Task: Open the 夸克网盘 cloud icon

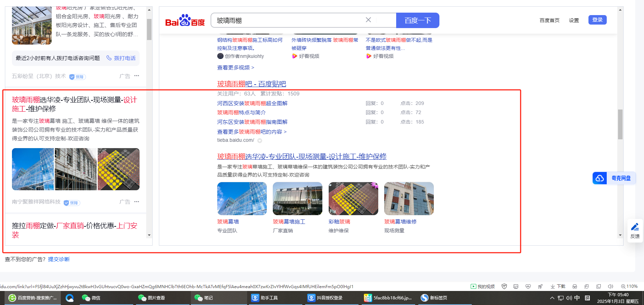Action: pyautogui.click(x=600, y=178)
